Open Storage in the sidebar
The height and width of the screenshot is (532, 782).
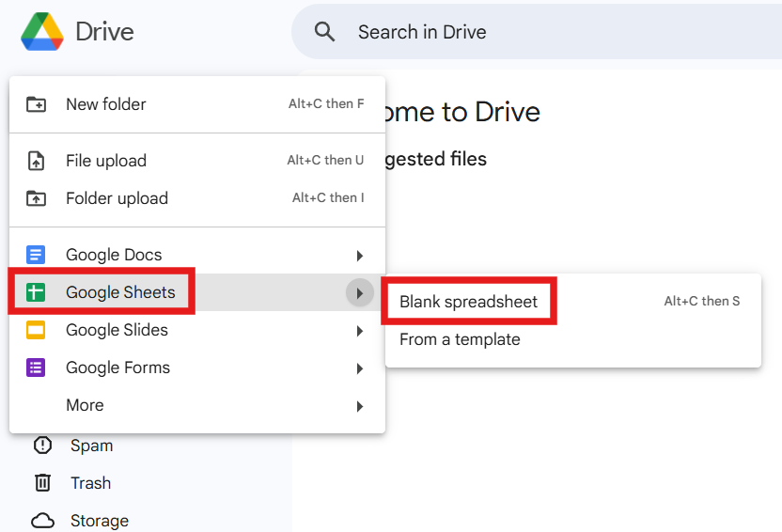click(x=99, y=521)
